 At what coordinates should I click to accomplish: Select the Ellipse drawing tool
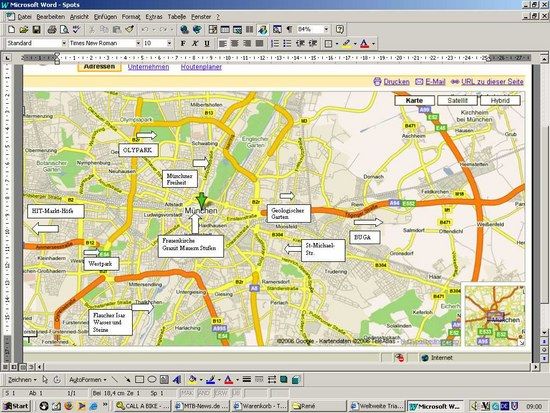(152, 379)
